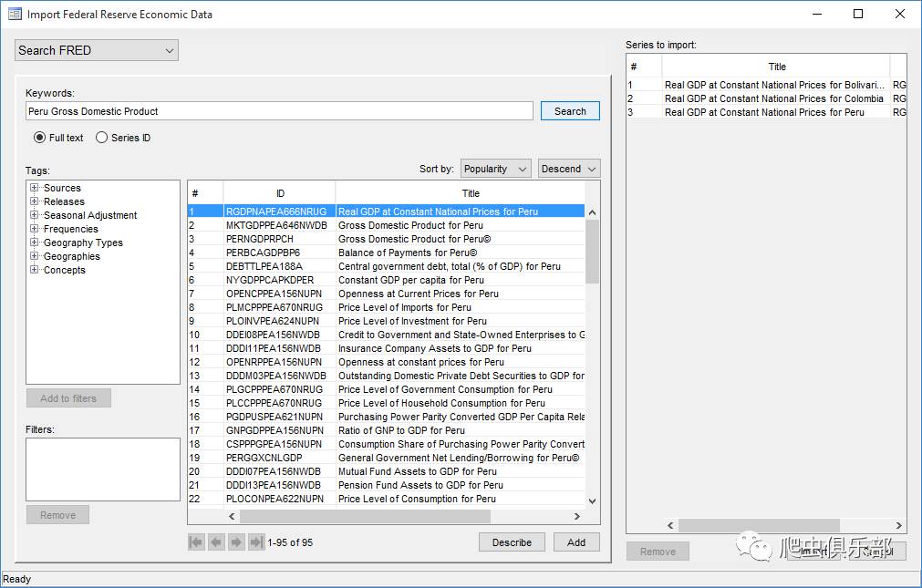Open the Search FRED dropdown
The image size is (922, 588).
point(97,50)
